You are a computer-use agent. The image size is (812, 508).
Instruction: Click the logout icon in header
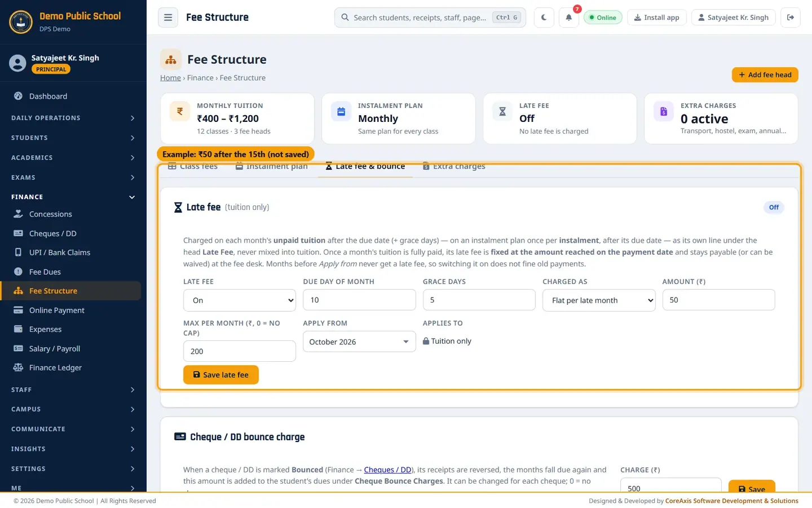pyautogui.click(x=791, y=17)
